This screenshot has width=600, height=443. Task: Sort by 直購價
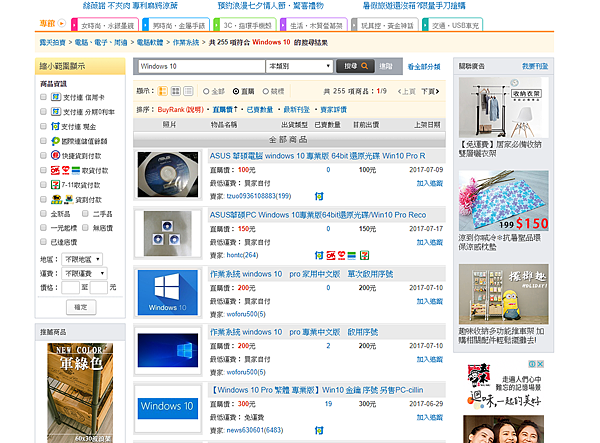point(225,110)
